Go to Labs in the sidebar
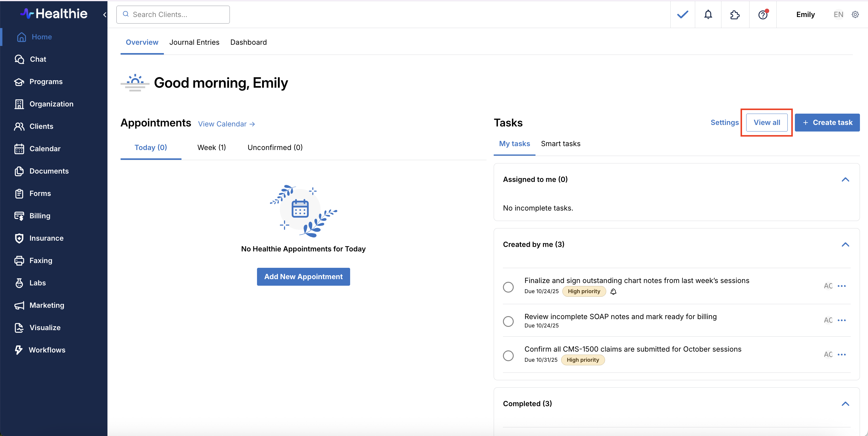868x436 pixels. 37,283
